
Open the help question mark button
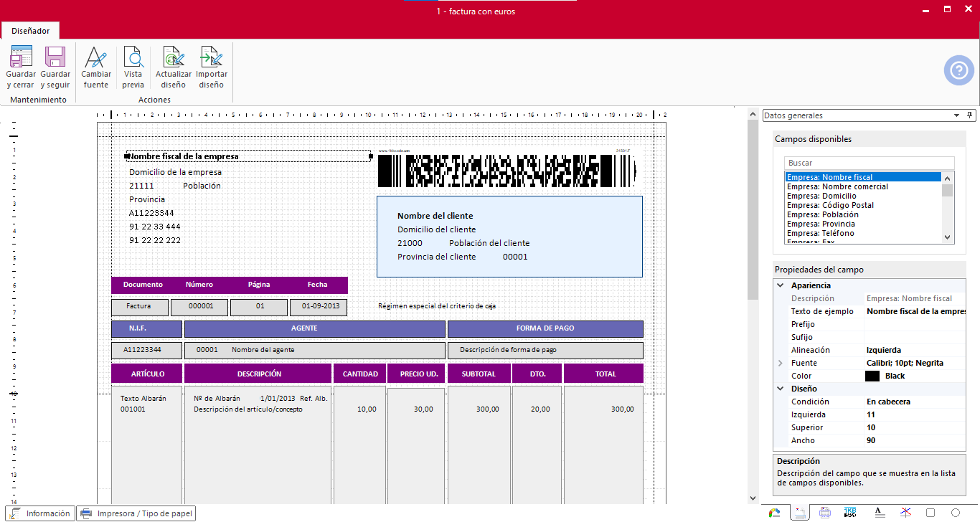pyautogui.click(x=958, y=70)
